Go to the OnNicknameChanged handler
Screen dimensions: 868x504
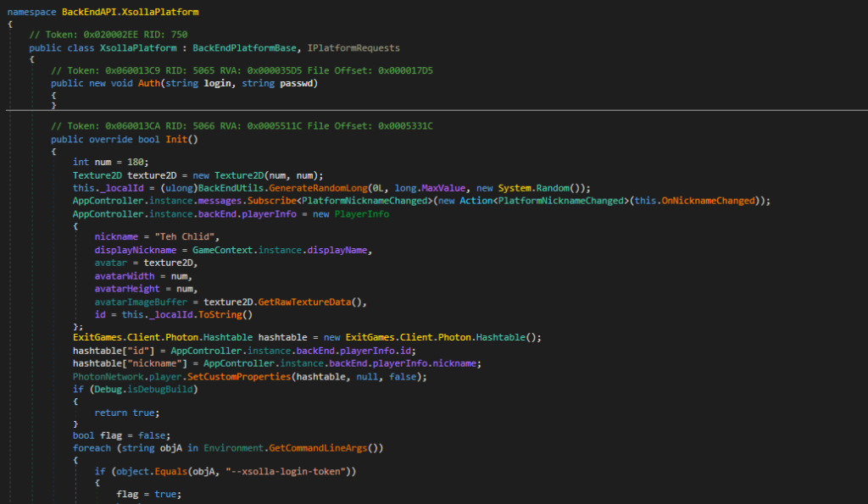708,200
